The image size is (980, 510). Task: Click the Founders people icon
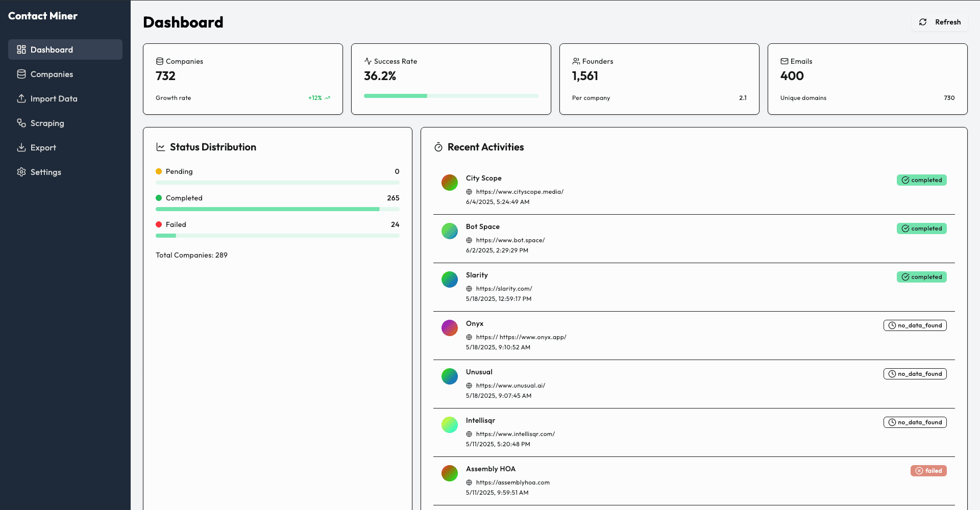pyautogui.click(x=576, y=61)
